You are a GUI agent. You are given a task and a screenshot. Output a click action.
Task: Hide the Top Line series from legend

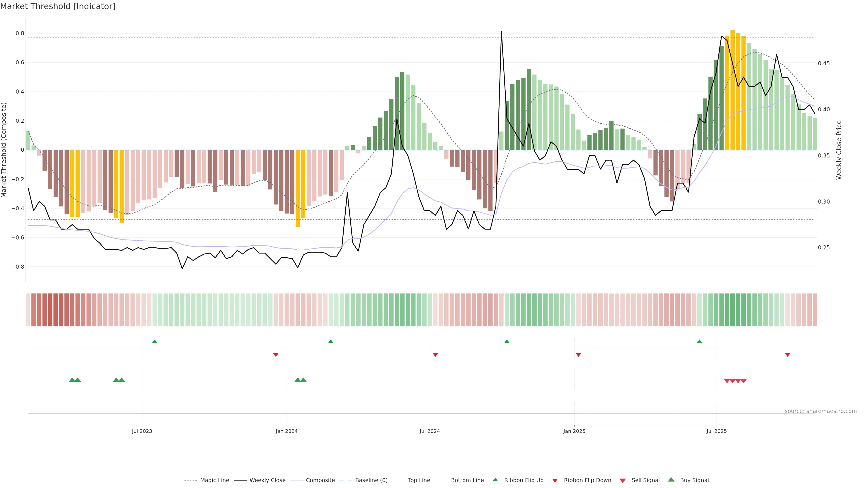point(419,480)
